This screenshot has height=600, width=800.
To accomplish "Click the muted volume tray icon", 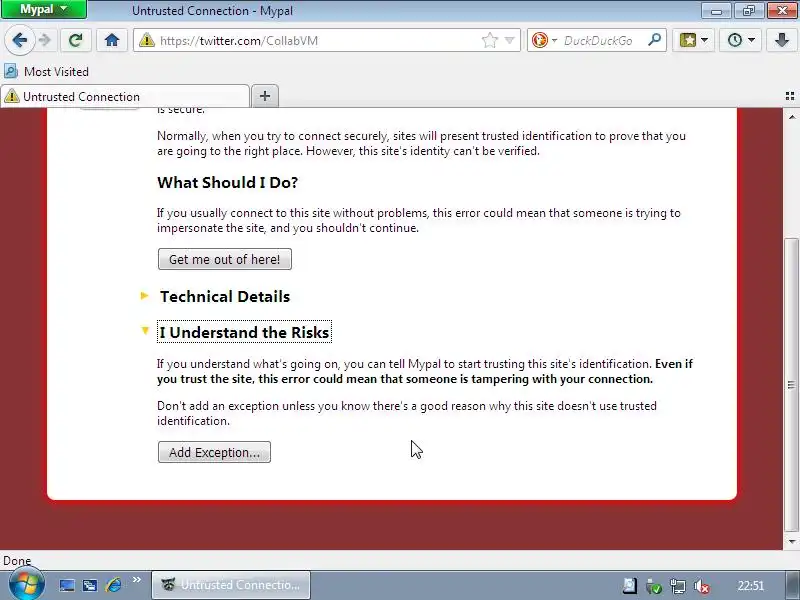I will pos(702,586).
